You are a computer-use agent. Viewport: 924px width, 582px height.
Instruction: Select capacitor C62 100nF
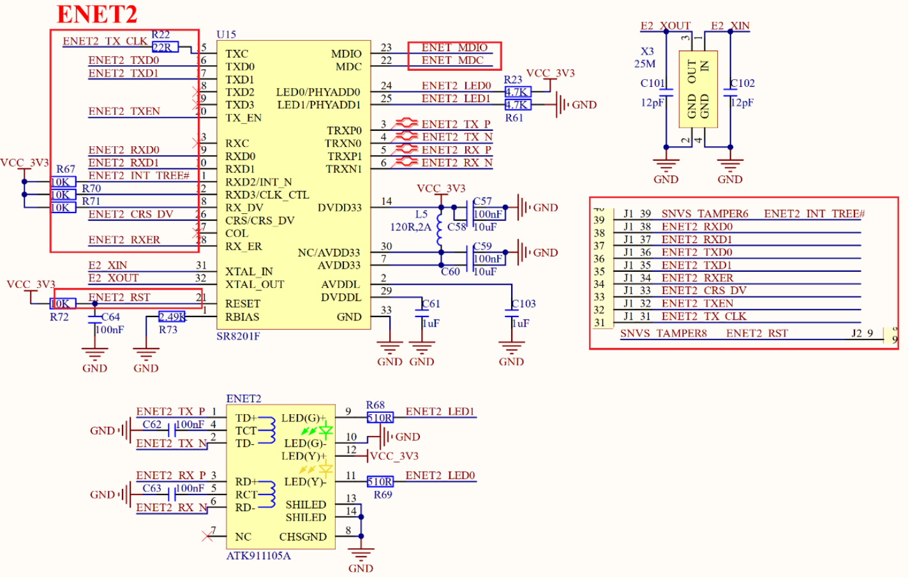[x=171, y=430]
